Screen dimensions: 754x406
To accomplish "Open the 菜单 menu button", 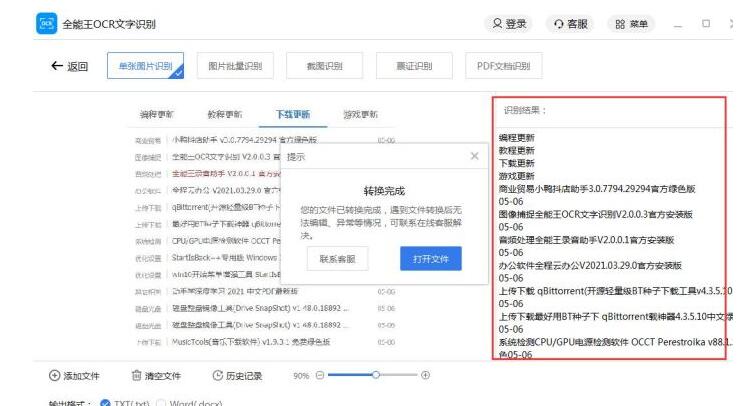I will [x=631, y=24].
